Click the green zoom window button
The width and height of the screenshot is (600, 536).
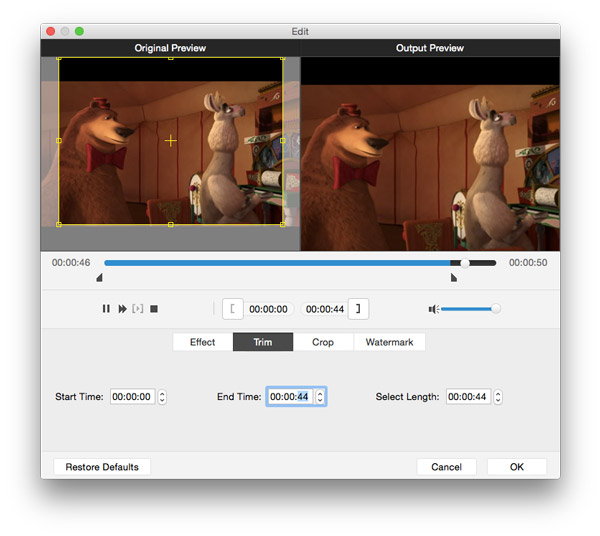(79, 31)
